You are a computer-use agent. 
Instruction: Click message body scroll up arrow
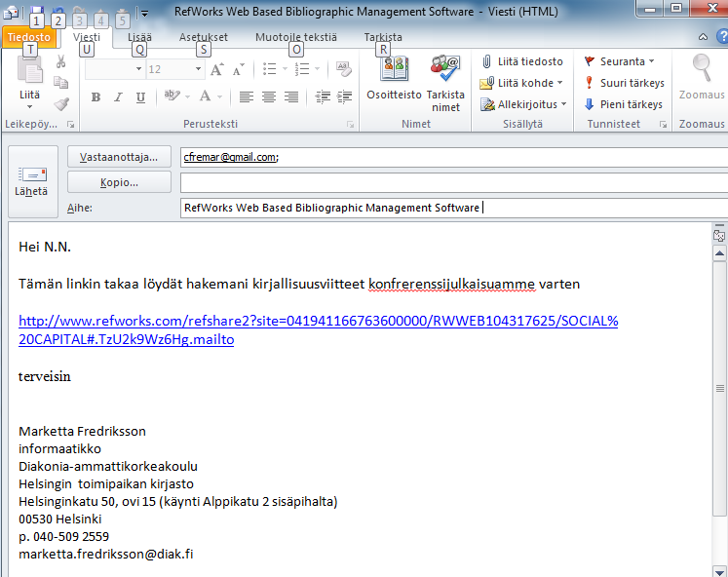(x=719, y=253)
